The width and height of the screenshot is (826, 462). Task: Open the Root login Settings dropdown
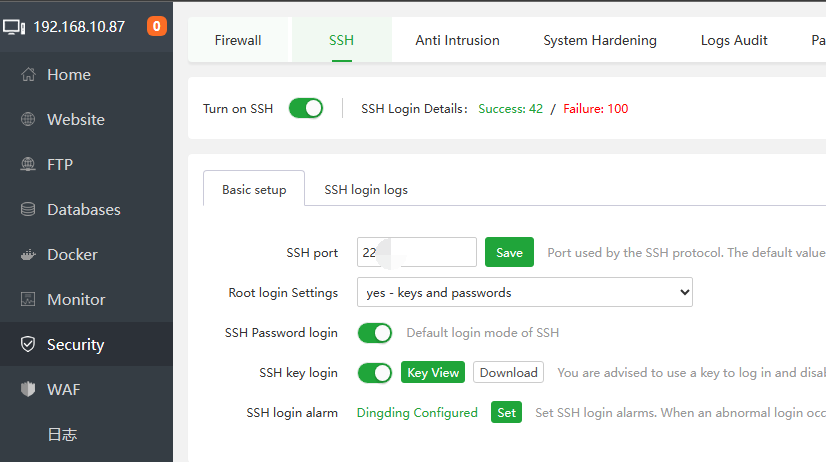[x=525, y=293]
